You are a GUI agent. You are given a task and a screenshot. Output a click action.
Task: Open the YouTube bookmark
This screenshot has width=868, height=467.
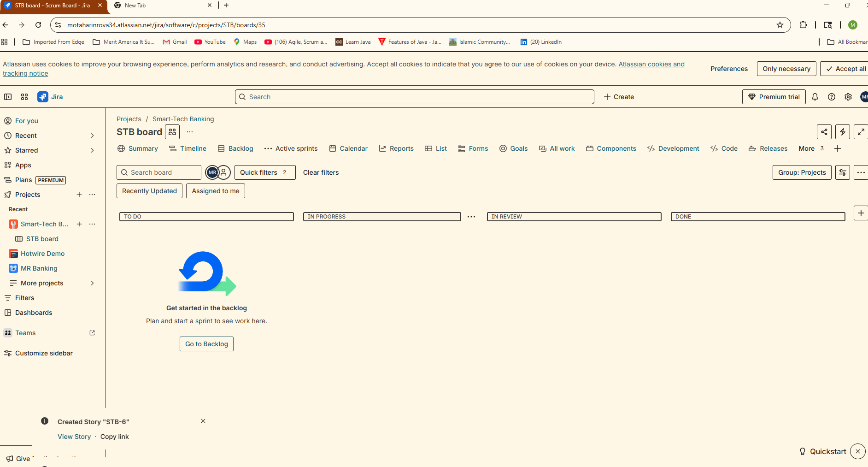pyautogui.click(x=210, y=42)
